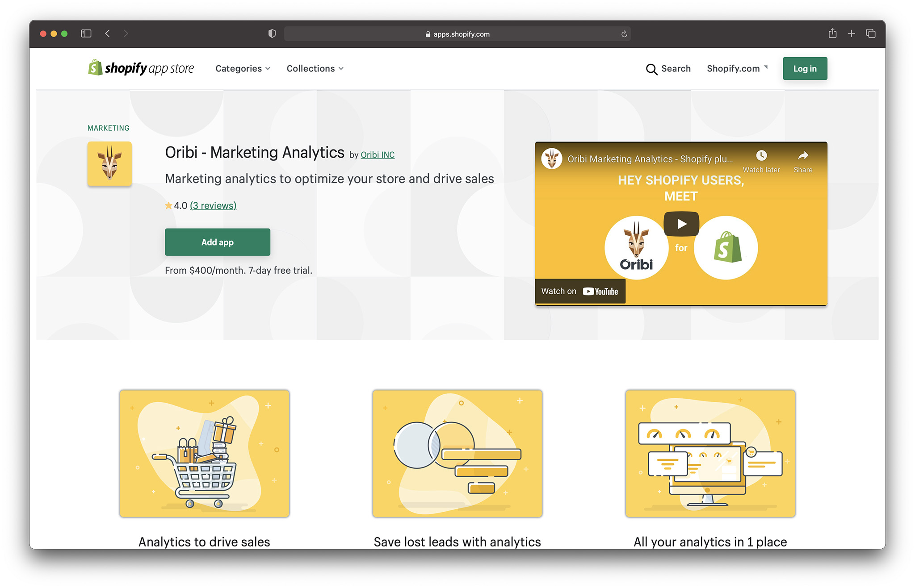Click 'All your analytics in 1 place' heading

pyautogui.click(x=710, y=542)
